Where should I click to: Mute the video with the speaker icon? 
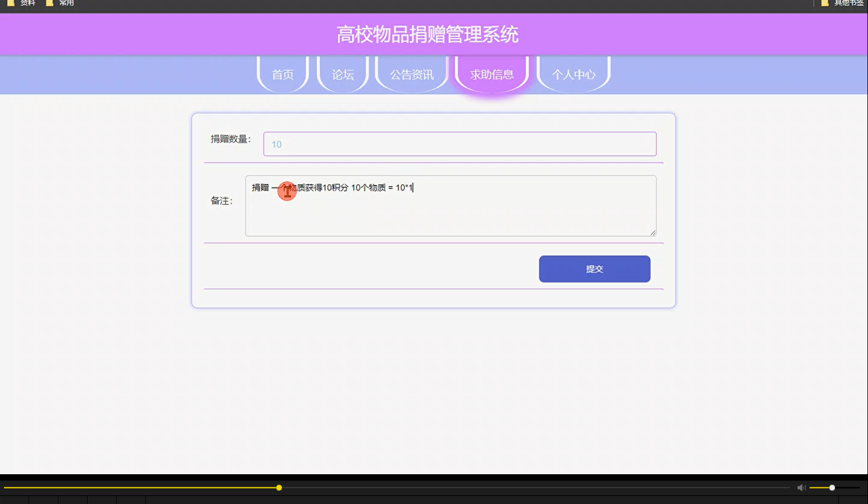click(x=801, y=487)
